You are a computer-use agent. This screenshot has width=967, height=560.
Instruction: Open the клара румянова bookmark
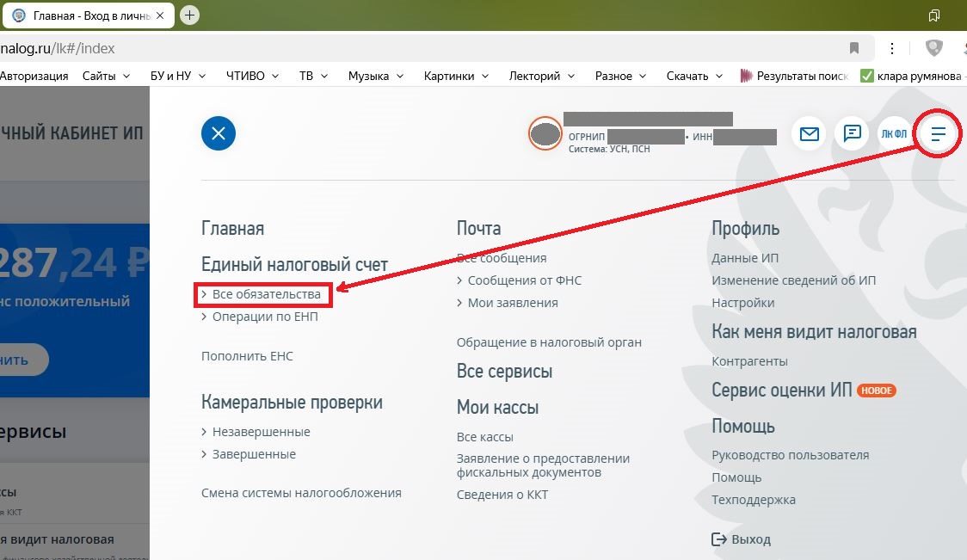pyautogui.click(x=913, y=76)
